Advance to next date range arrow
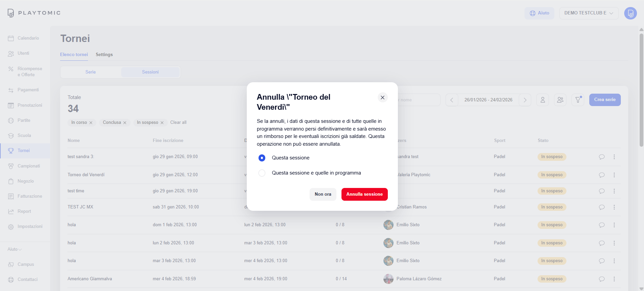 point(525,100)
